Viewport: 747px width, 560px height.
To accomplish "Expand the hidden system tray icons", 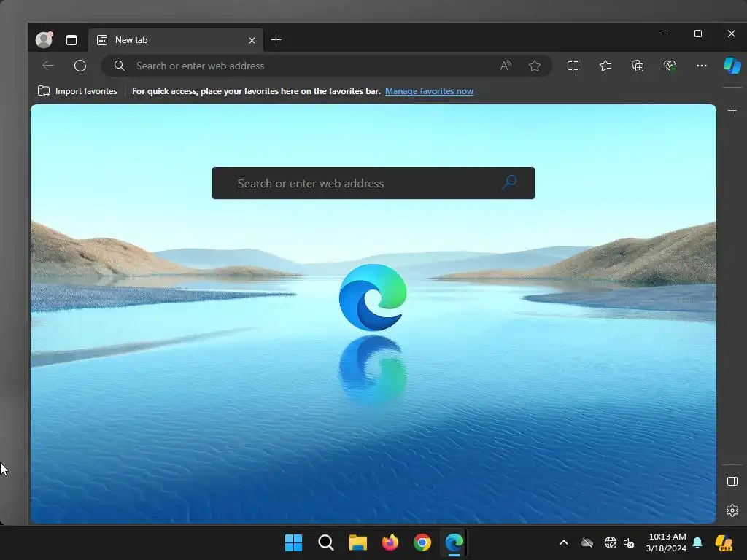I will (564, 542).
